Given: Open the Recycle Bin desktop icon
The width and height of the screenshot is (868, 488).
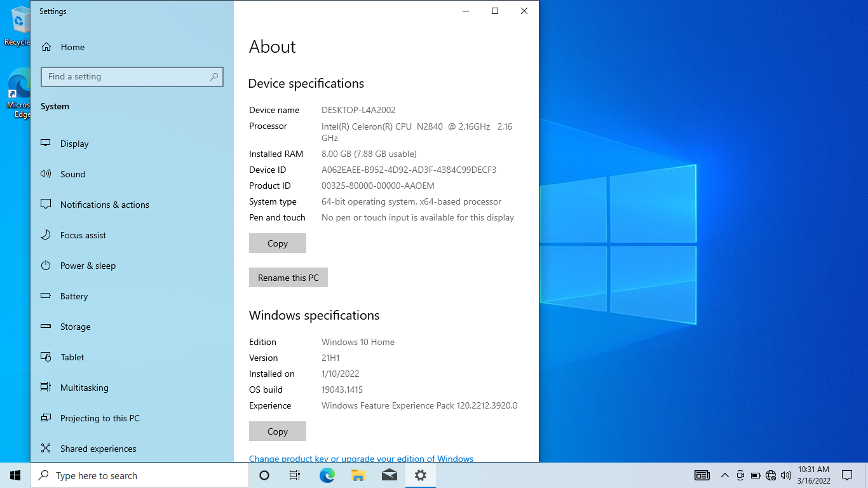Looking at the screenshot, I should 18,26.
